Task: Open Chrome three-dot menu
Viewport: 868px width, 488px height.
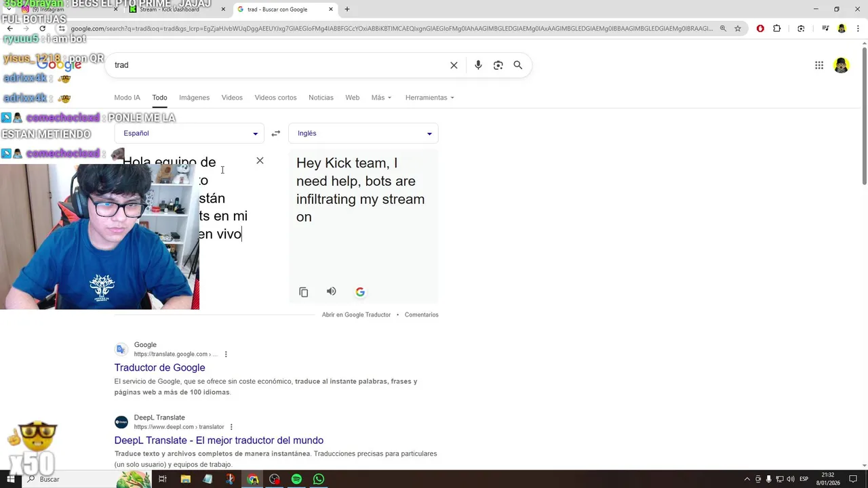Action: coord(859,28)
